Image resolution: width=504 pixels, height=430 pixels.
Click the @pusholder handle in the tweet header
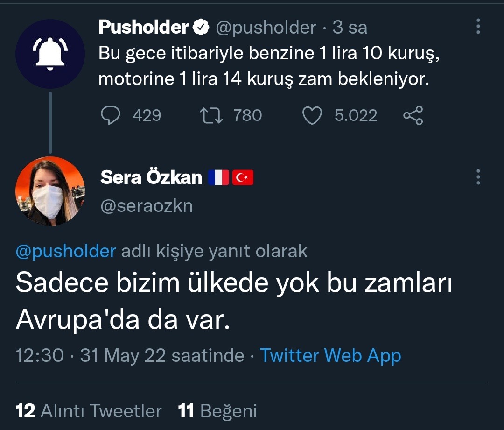[x=266, y=28]
